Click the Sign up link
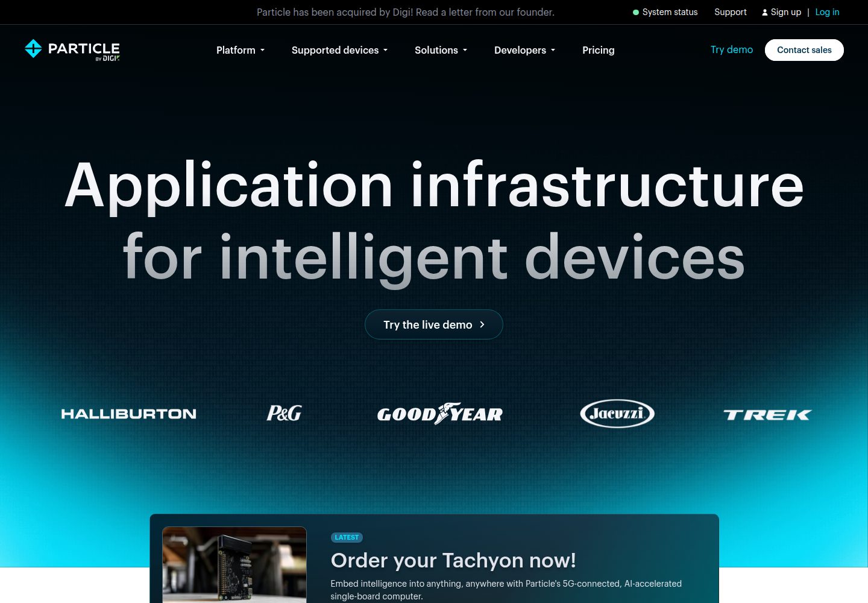The width and height of the screenshot is (868, 603). (x=786, y=12)
